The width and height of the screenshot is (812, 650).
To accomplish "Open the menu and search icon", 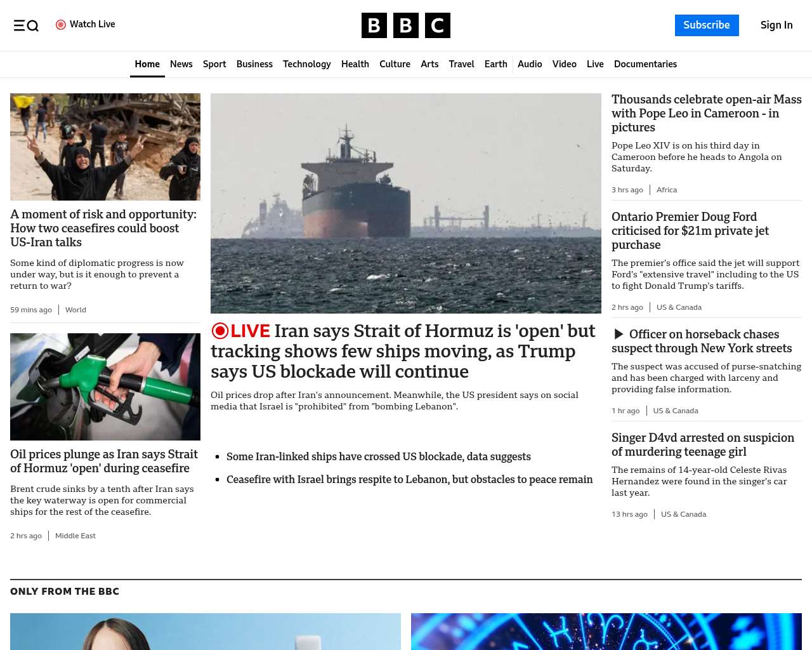I will (26, 25).
